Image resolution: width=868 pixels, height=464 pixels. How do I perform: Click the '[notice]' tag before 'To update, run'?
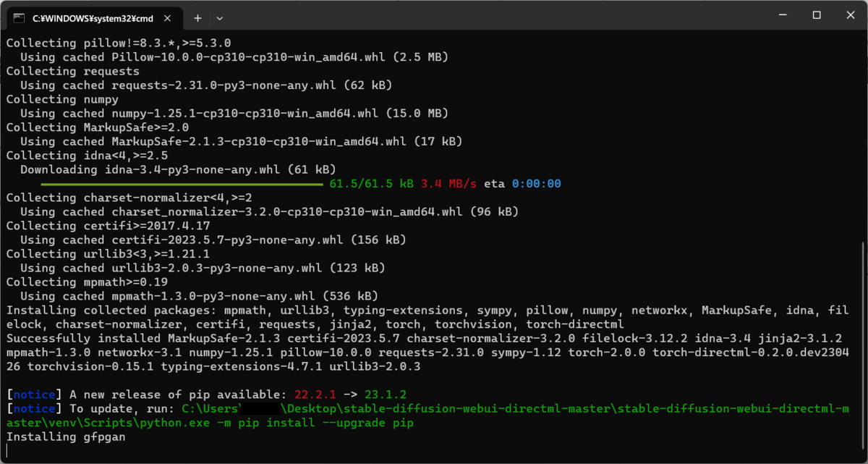pos(34,409)
